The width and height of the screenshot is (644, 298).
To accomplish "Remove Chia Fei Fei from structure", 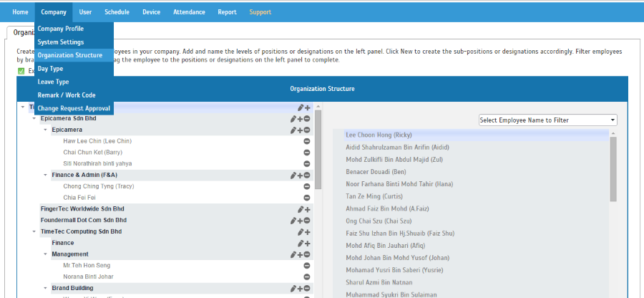I will tap(307, 198).
